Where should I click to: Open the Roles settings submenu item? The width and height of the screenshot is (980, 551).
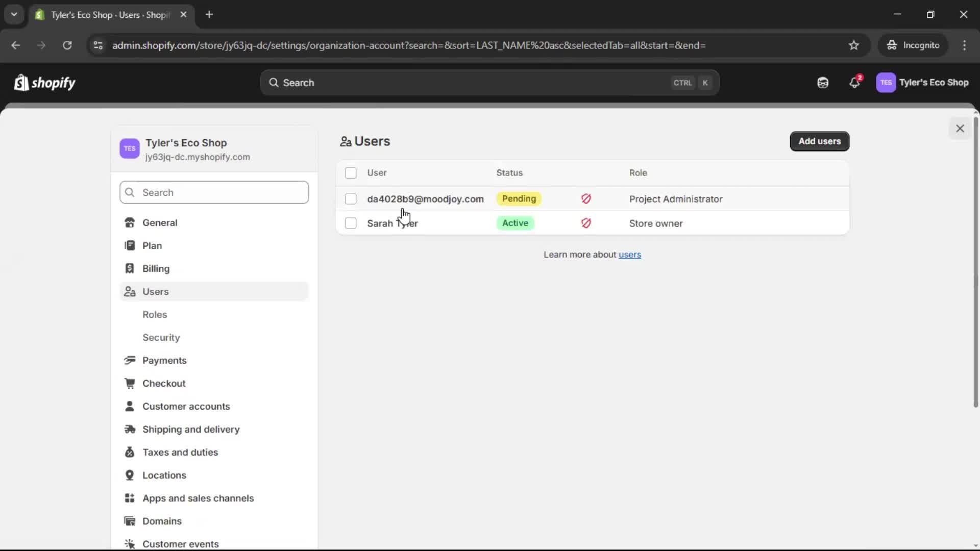click(155, 314)
